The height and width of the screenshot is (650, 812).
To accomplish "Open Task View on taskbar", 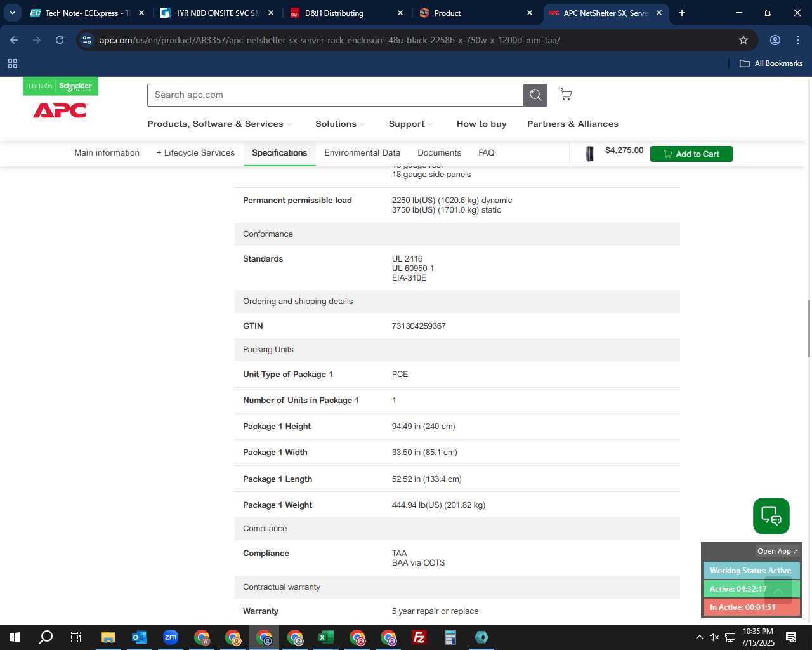I will pyautogui.click(x=76, y=637).
